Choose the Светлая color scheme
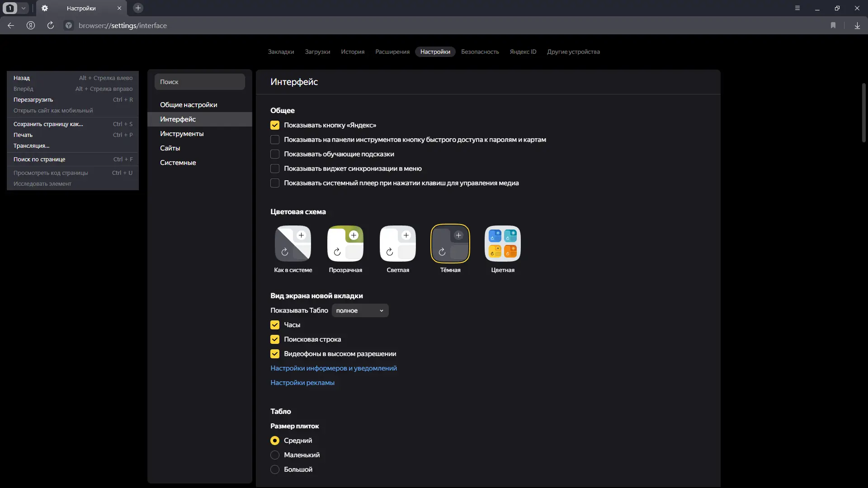The width and height of the screenshot is (868, 488). click(398, 244)
